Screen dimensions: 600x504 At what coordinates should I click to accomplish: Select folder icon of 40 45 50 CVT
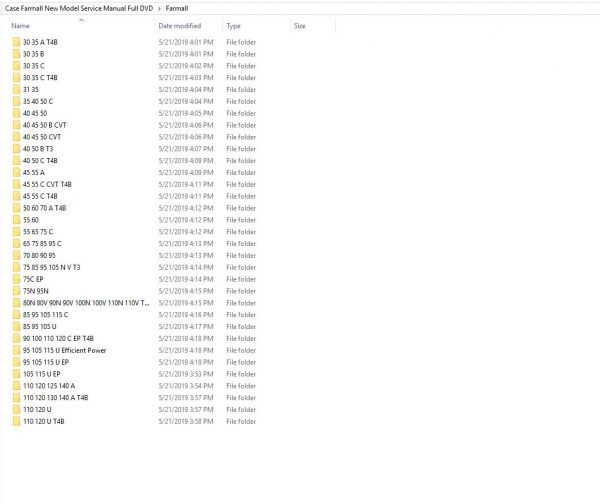pyautogui.click(x=16, y=137)
